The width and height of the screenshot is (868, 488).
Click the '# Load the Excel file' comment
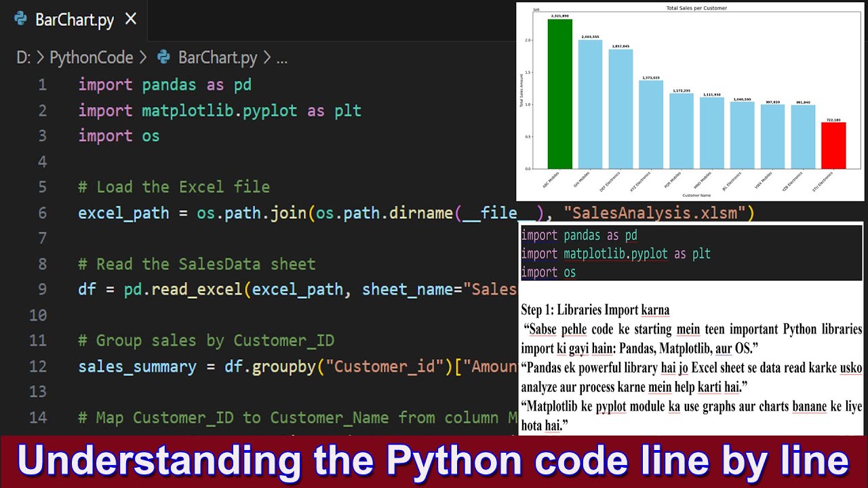(174, 187)
